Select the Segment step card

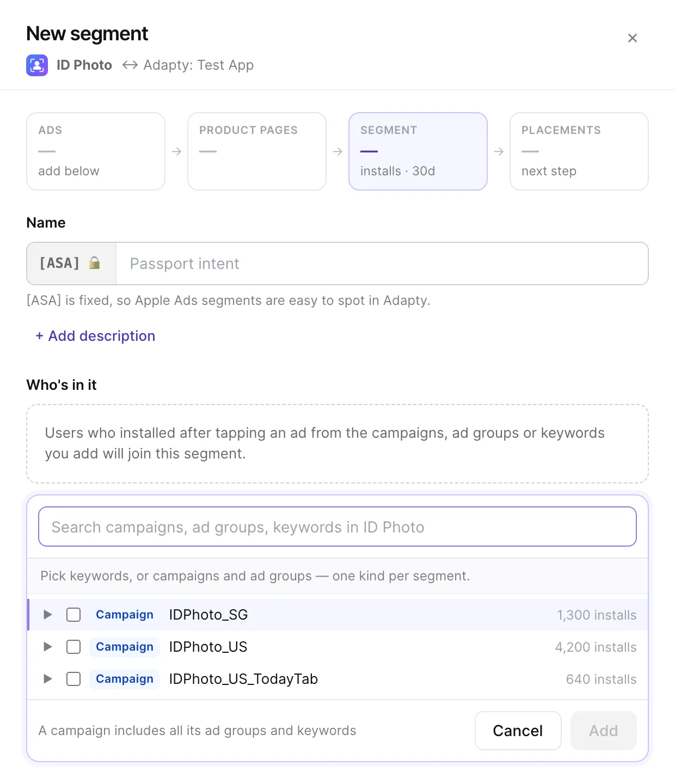(x=418, y=151)
